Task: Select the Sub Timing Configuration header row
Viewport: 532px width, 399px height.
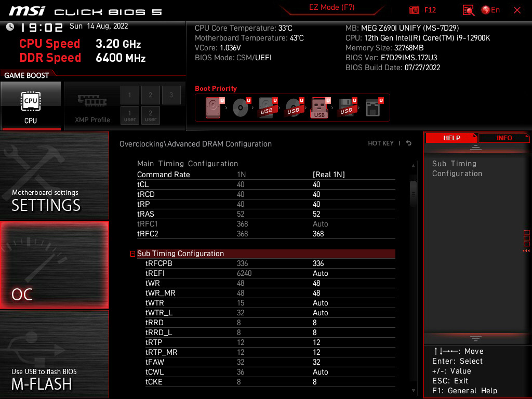Action: (x=266, y=254)
